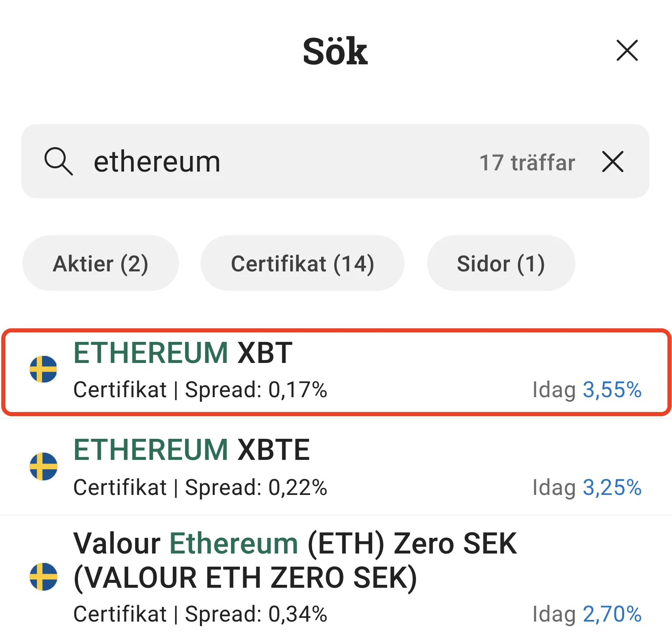
Task: Open the ETHEREUM XBTE certificate name
Action: pyautogui.click(x=192, y=450)
